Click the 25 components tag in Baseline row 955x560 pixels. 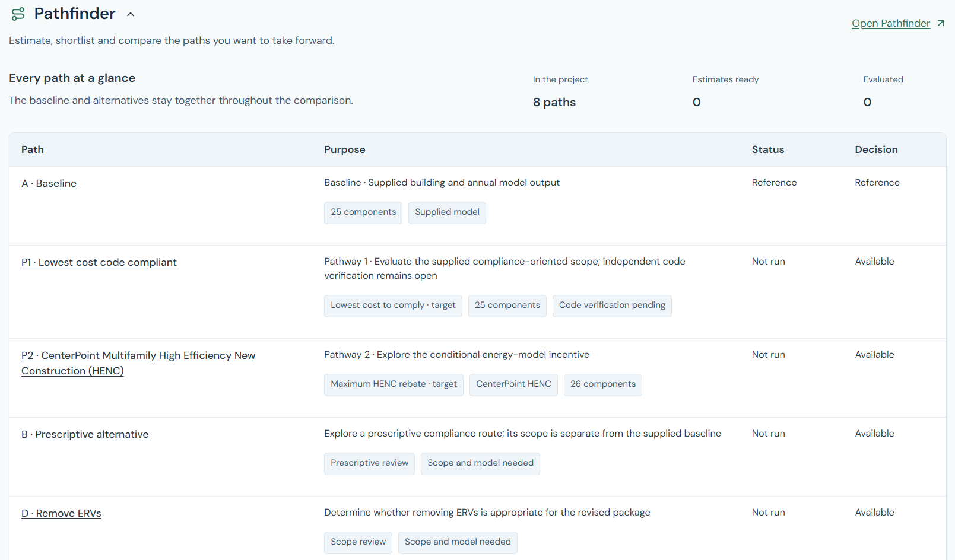click(363, 212)
